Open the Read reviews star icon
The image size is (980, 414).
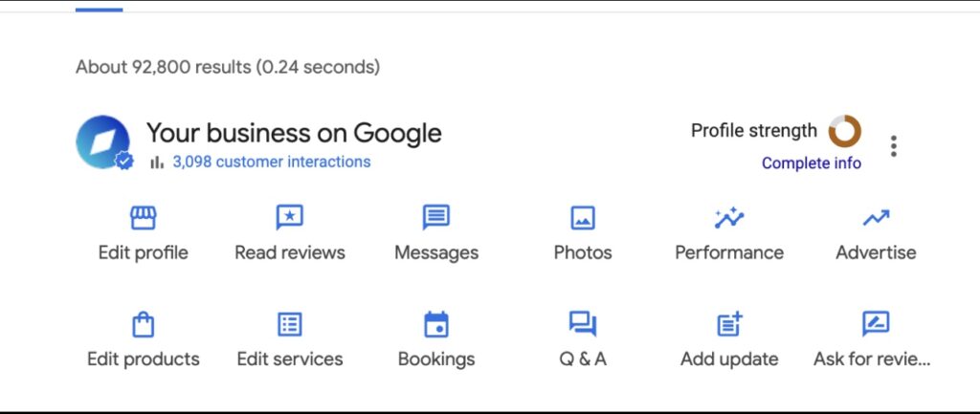click(289, 218)
